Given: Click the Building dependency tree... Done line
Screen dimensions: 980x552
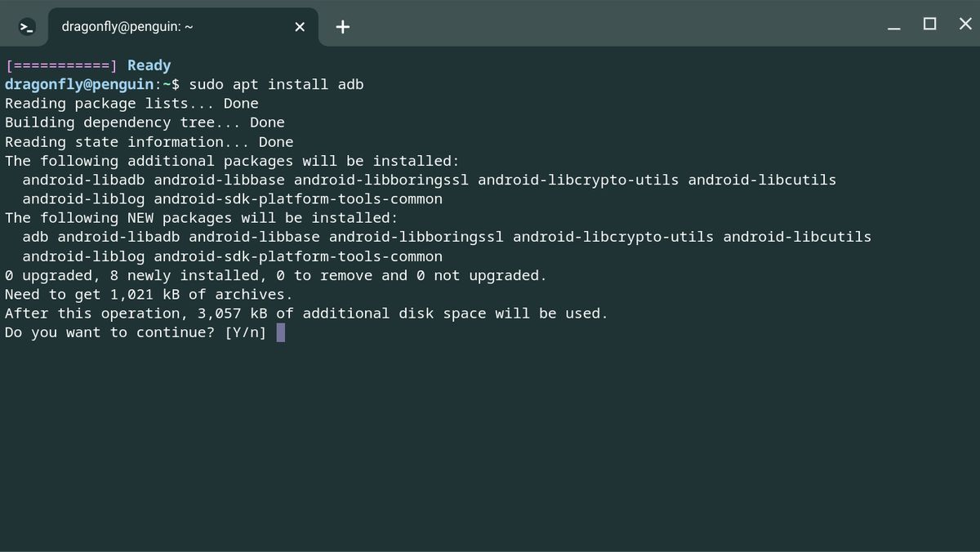Looking at the screenshot, I should [x=145, y=122].
